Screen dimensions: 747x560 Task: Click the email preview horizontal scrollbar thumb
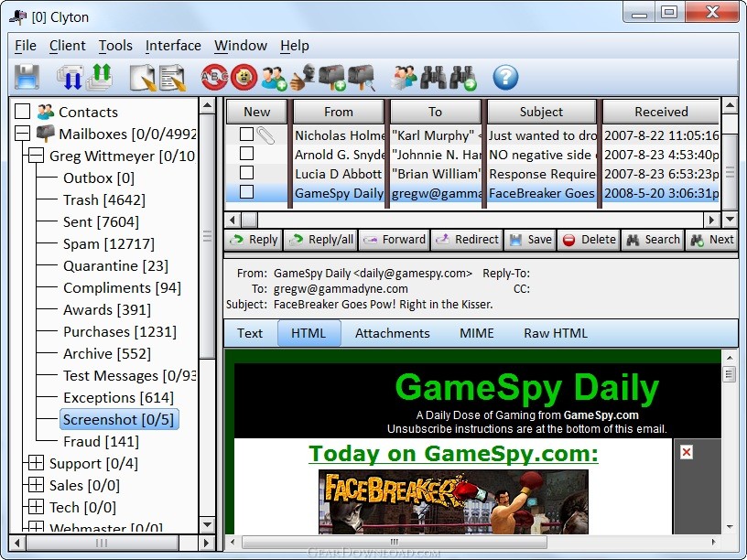[394, 542]
